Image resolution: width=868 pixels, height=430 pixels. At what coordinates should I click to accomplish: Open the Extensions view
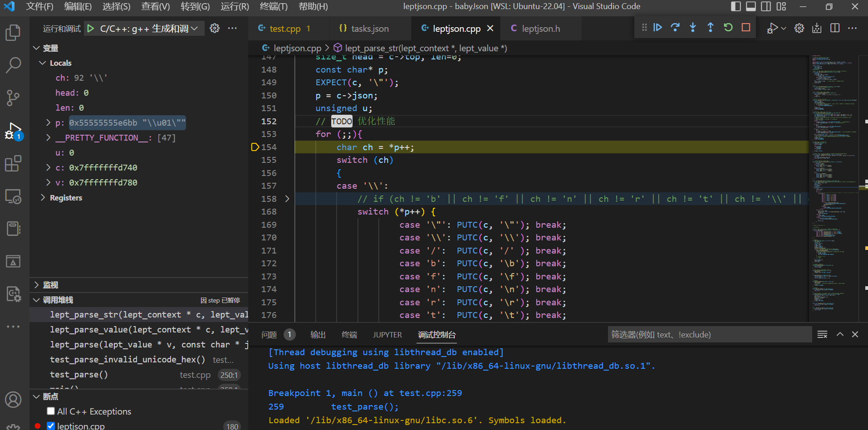pos(13,163)
